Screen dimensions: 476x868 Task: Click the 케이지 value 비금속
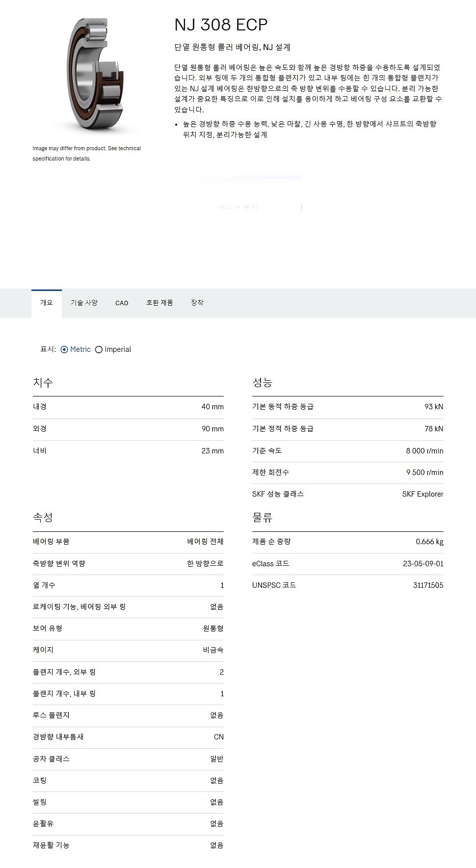point(213,650)
